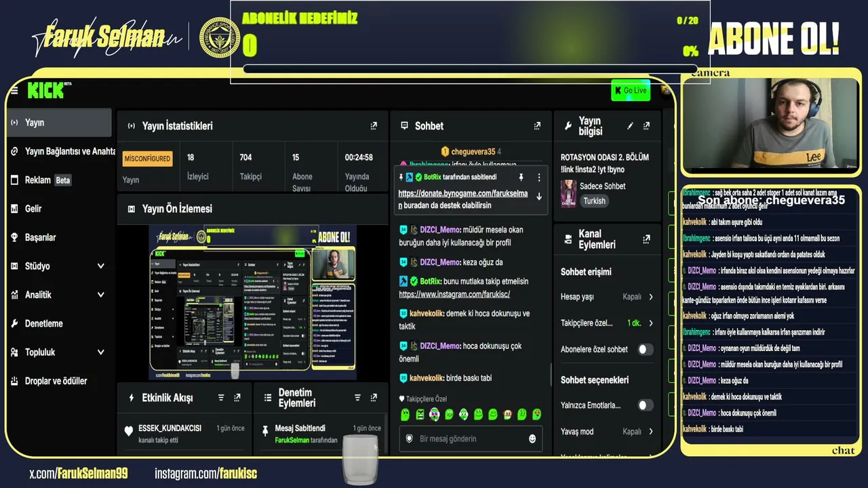This screenshot has width=868, height=488.
Task: Open the emoji picker in the message box
Action: [x=532, y=439]
